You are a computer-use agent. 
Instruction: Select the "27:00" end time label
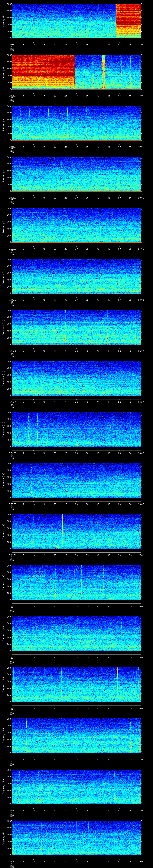[x=141, y=555]
